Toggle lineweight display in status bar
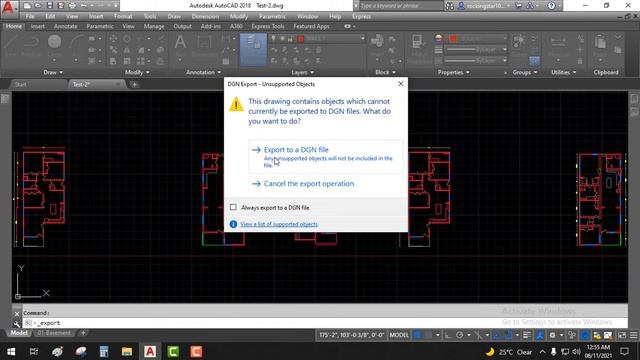640x360 pixels. coord(527,335)
